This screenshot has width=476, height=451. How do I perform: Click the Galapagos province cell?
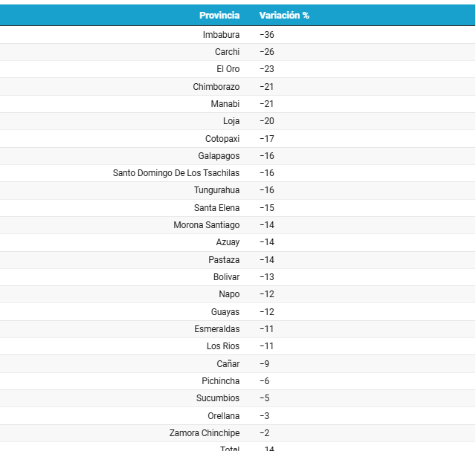pos(219,156)
